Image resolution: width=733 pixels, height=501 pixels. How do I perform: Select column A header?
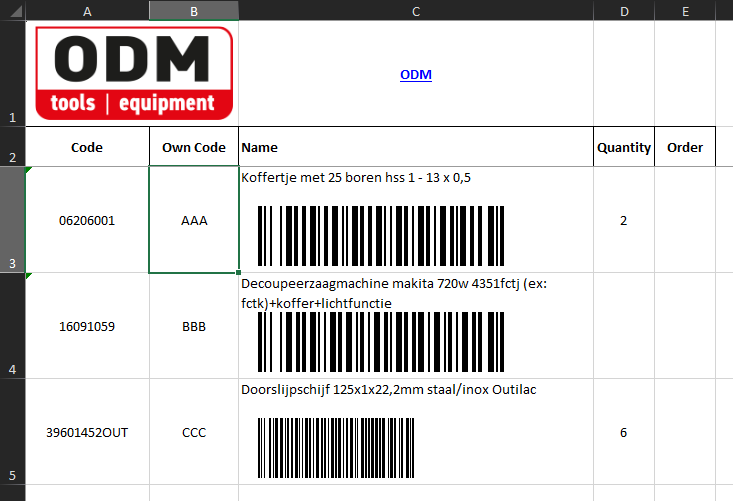87,11
